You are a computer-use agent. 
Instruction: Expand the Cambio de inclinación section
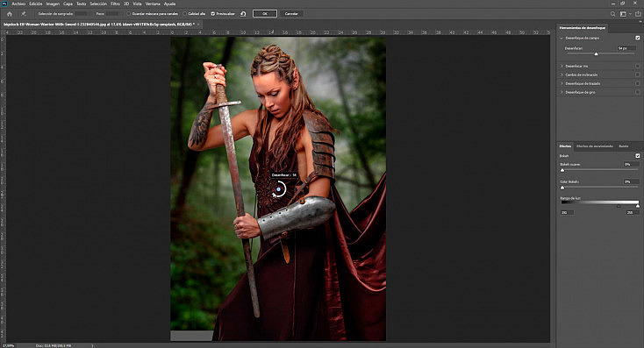562,75
